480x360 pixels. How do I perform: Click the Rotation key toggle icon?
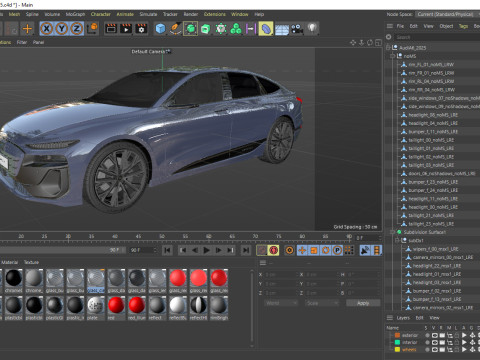[x=326, y=250]
